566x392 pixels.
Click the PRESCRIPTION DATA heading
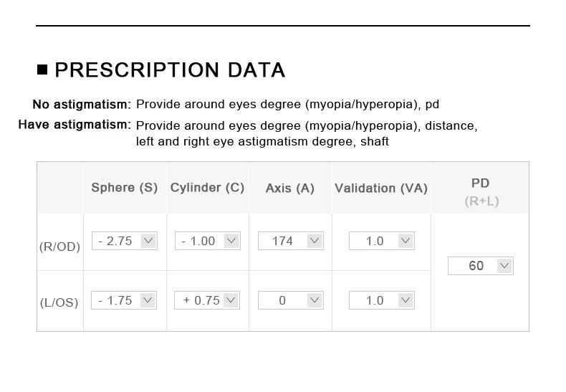(170, 70)
